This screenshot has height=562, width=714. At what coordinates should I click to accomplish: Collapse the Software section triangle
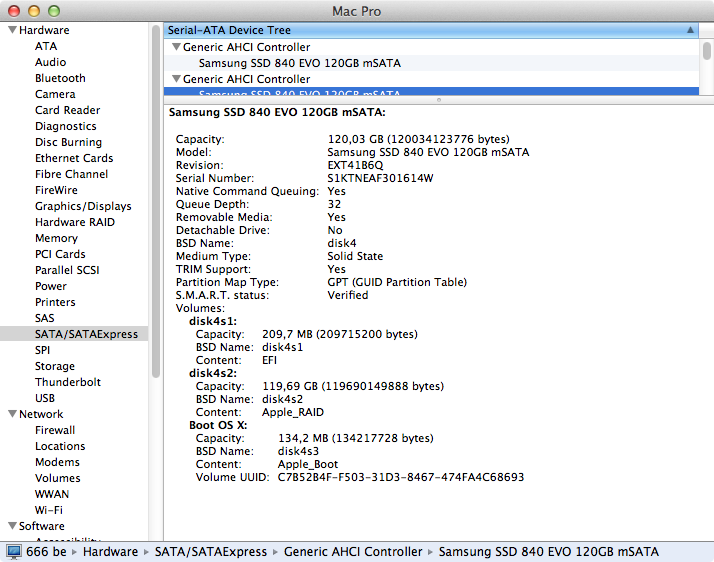[x=12, y=526]
